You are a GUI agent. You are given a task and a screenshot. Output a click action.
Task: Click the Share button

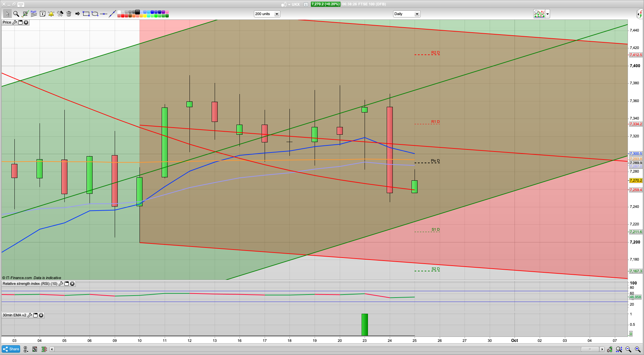pos(11,349)
